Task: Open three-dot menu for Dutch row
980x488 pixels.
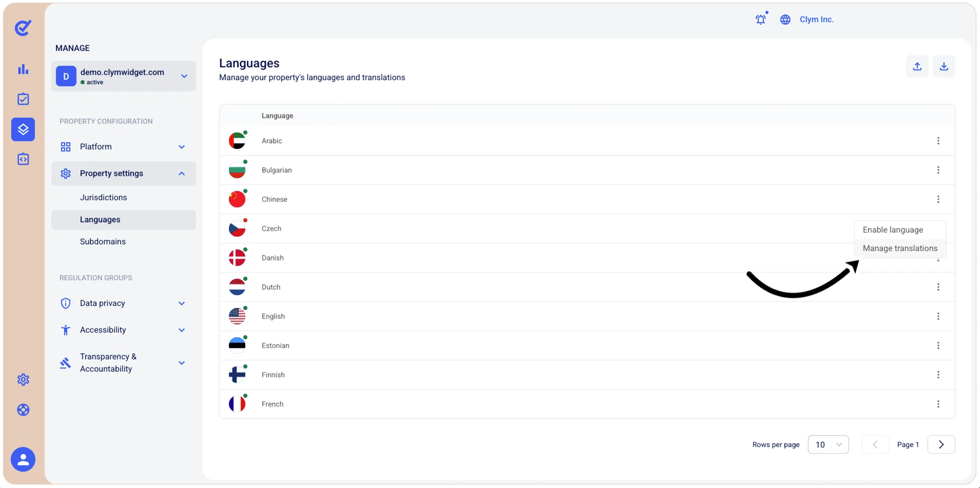Action: [x=938, y=287]
